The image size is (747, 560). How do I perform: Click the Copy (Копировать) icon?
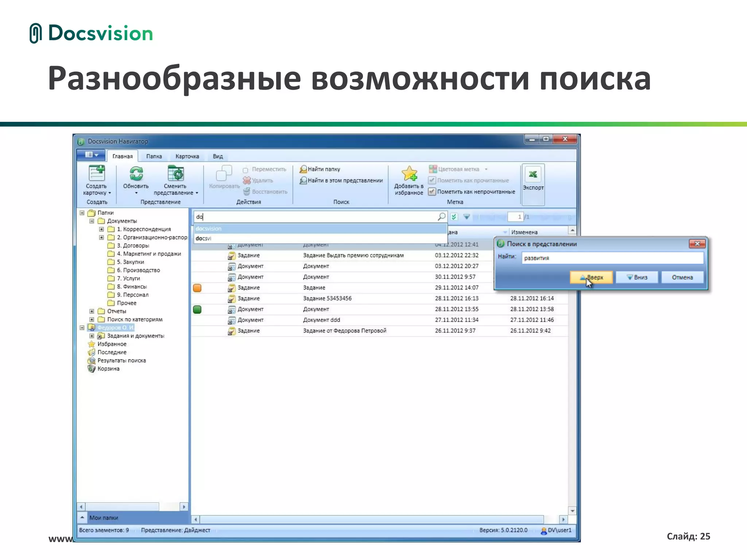coord(224,173)
